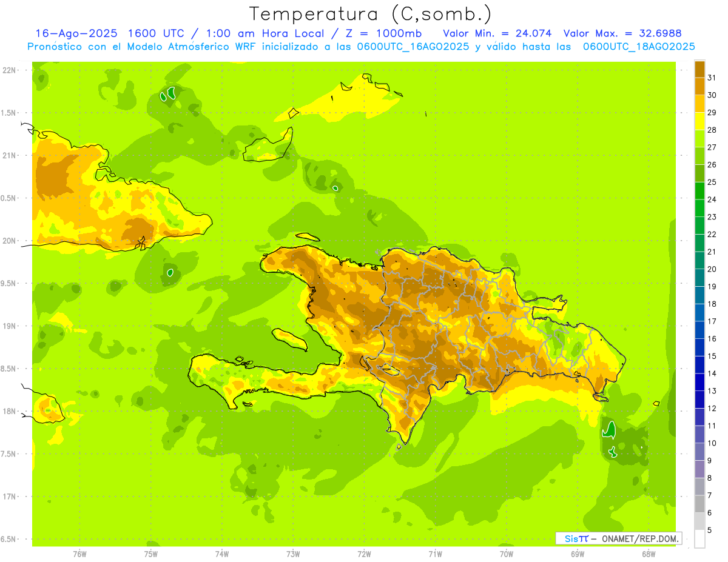Viewport: 728px width, 562px height.
Task: Click 'Valor Min. = 24.074' text
Action: point(497,33)
